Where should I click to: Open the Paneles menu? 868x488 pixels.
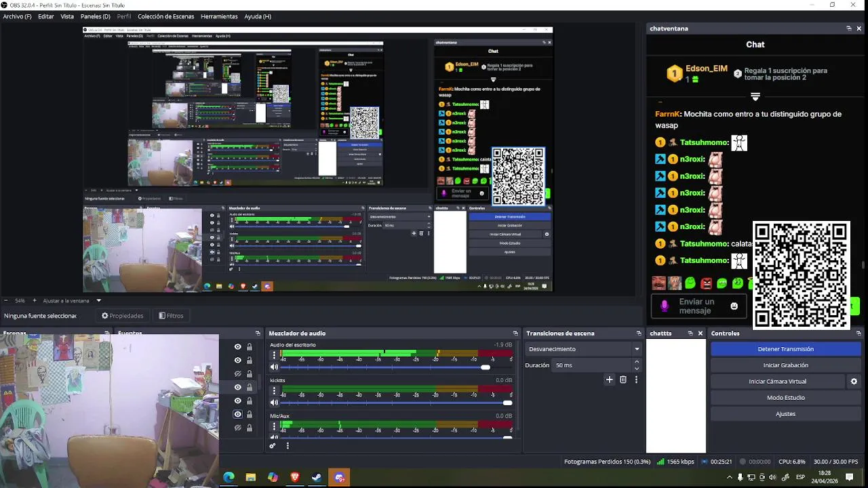[95, 16]
